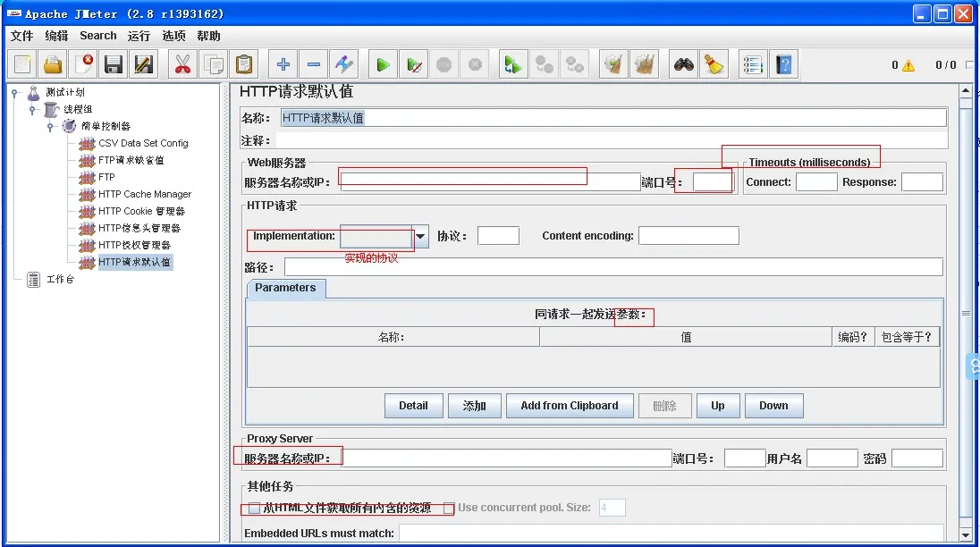Select HTTP授权管理器 in tree

click(134, 246)
